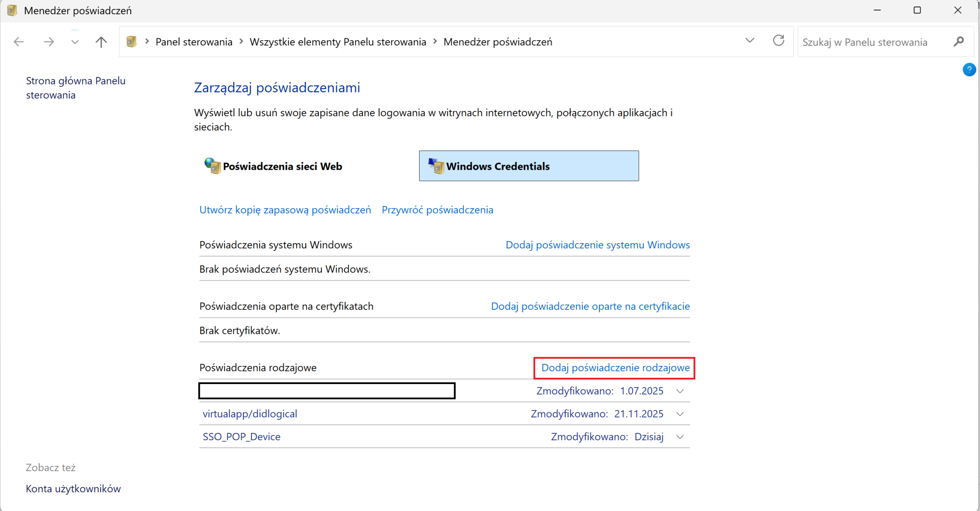This screenshot has height=511, width=980.
Task: Open the blue help question icon
Action: point(969,70)
